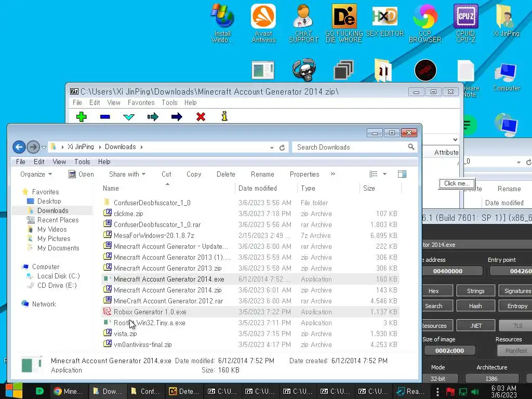Click the Windows Start button

(14, 391)
